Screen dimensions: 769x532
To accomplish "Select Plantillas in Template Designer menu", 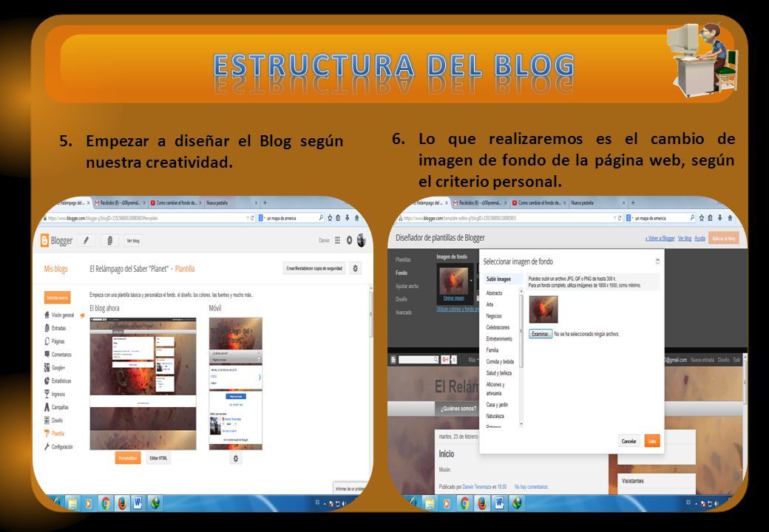I will click(403, 259).
